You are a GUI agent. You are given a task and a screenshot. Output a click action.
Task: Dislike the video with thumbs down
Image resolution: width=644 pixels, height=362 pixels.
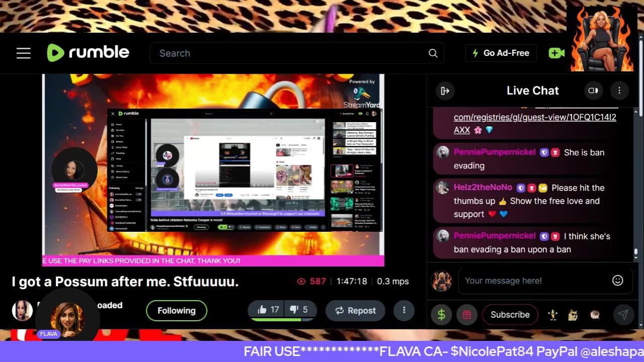point(300,310)
